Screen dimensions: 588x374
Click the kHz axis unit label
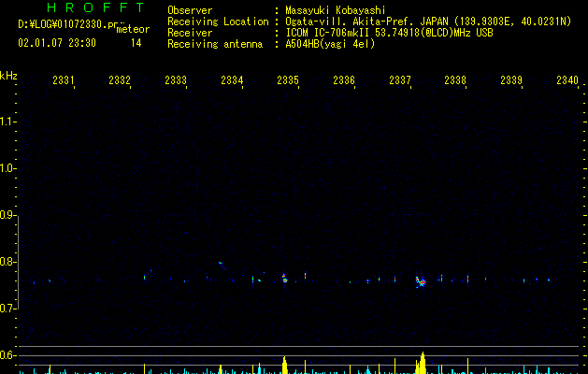[8, 76]
